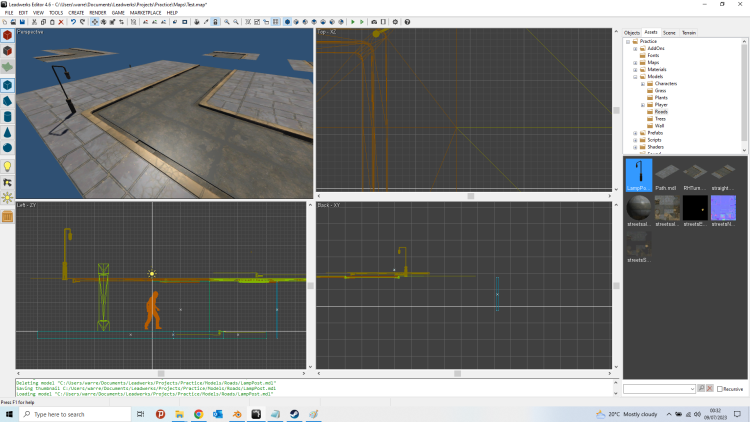750x422 pixels.
Task: Expand the AddOns folder node
Action: click(x=635, y=48)
